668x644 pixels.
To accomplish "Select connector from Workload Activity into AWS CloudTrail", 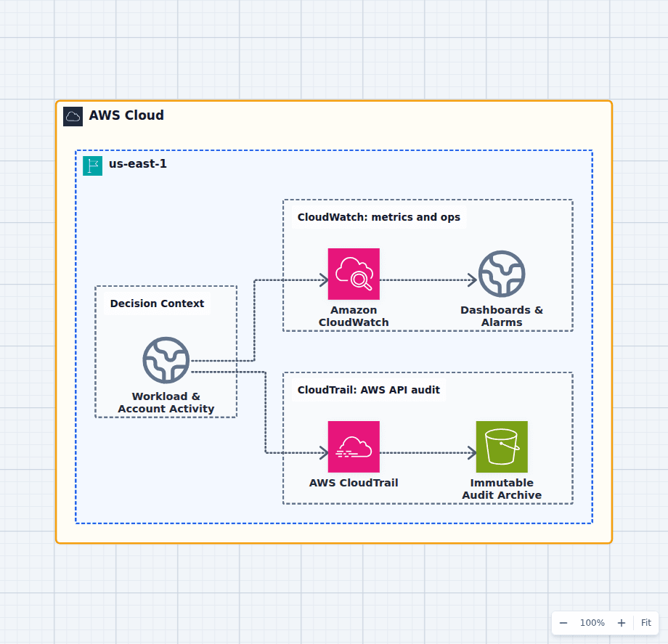I will [x=266, y=412].
